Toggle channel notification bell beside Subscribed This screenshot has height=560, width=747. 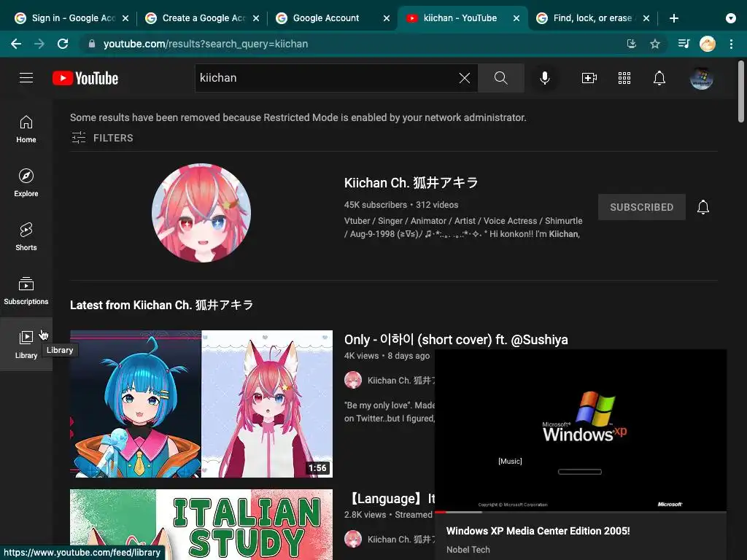pos(703,207)
